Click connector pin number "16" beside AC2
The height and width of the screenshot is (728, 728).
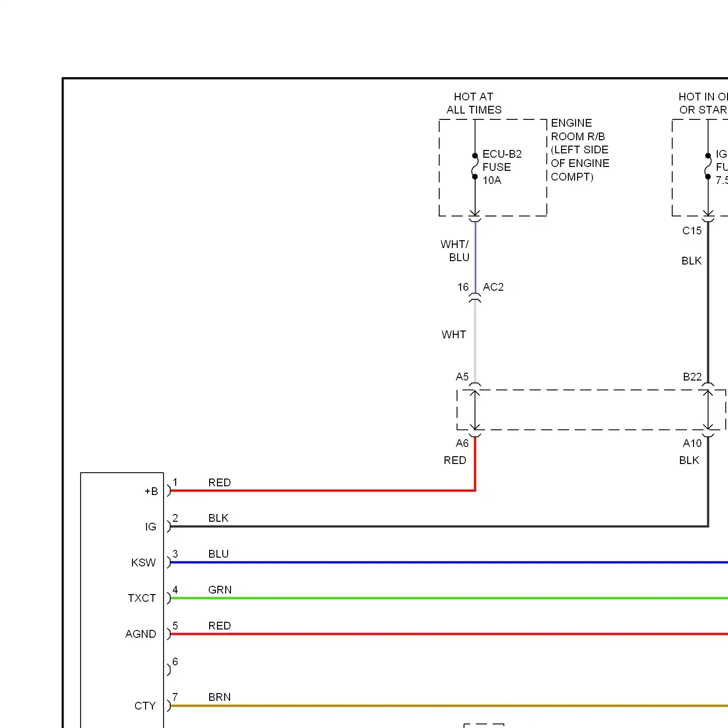pyautogui.click(x=463, y=287)
